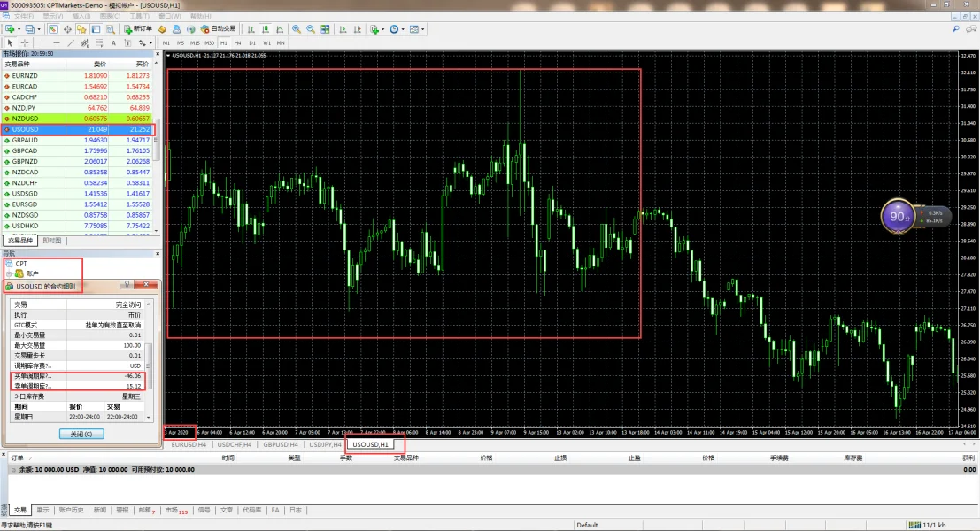Screen dimensions: 980x531
Task: Click the tile windows icon
Action: tap(325, 29)
